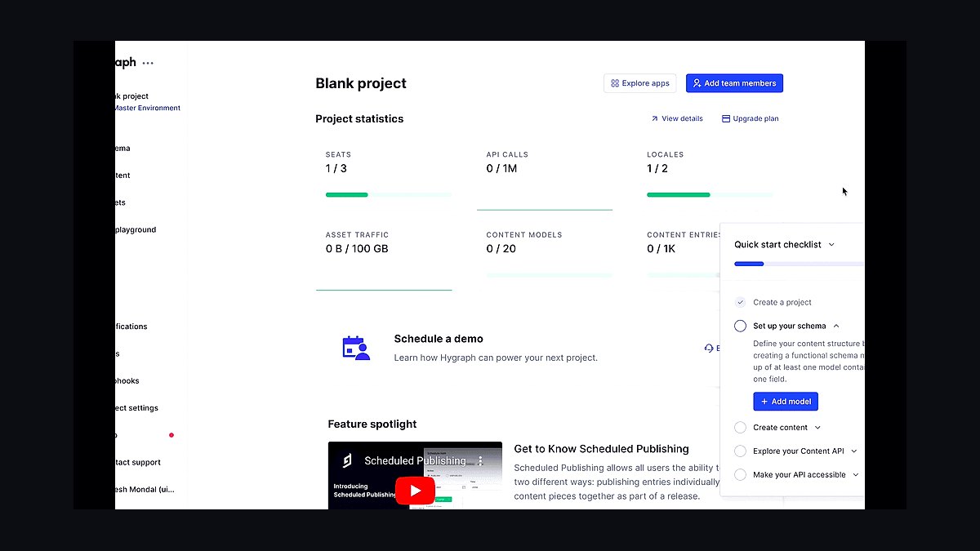The height and width of the screenshot is (551, 980).
Task: Click the completed check beside Create a project
Action: point(740,302)
